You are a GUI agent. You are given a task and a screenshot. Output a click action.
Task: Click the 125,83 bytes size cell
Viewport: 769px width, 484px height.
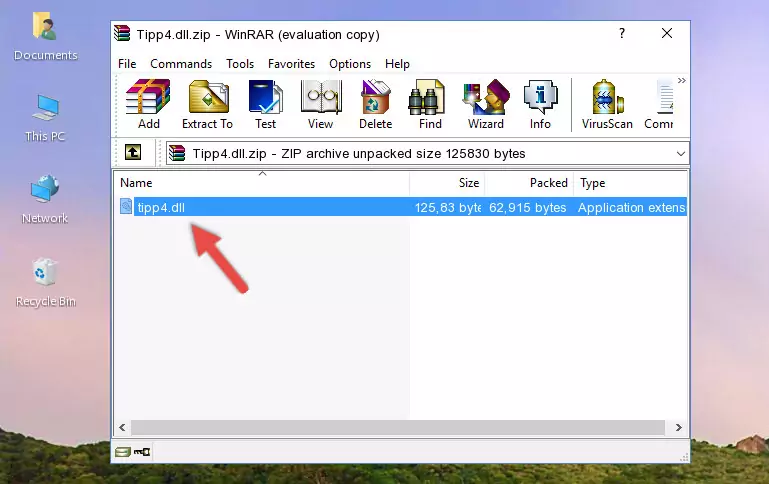pyautogui.click(x=448, y=207)
